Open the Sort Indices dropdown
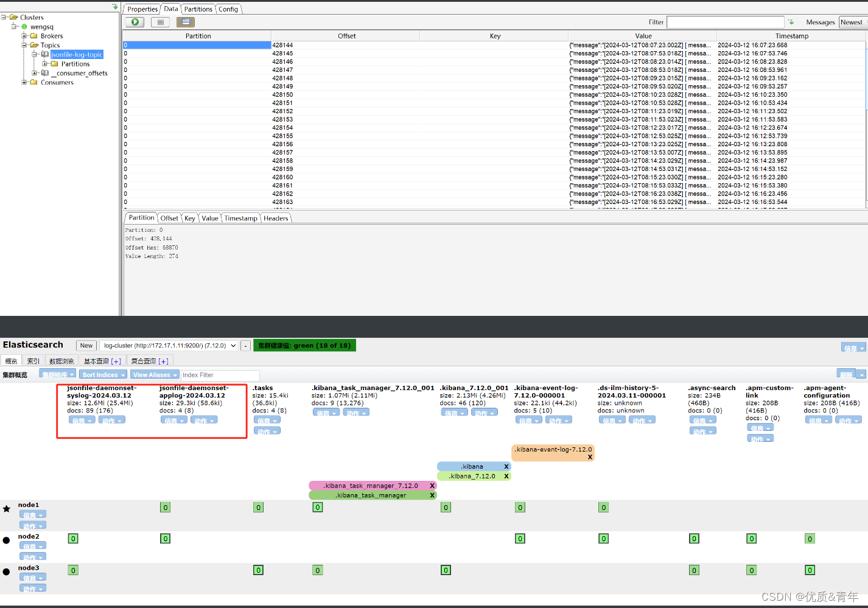 tap(103, 375)
